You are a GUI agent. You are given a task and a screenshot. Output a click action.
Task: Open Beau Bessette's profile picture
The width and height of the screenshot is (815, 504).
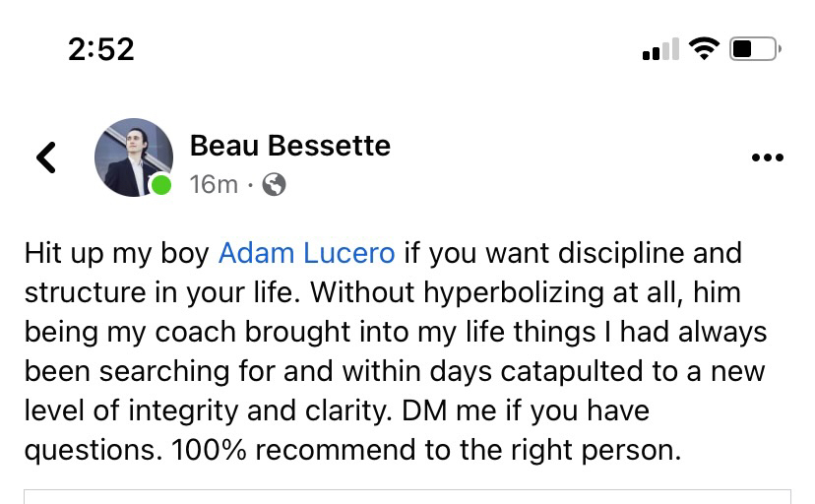click(x=133, y=157)
